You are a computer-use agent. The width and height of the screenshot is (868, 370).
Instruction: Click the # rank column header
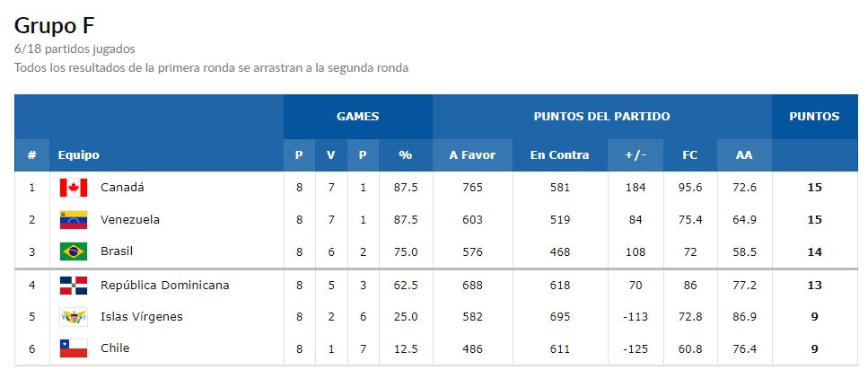pos(32,155)
